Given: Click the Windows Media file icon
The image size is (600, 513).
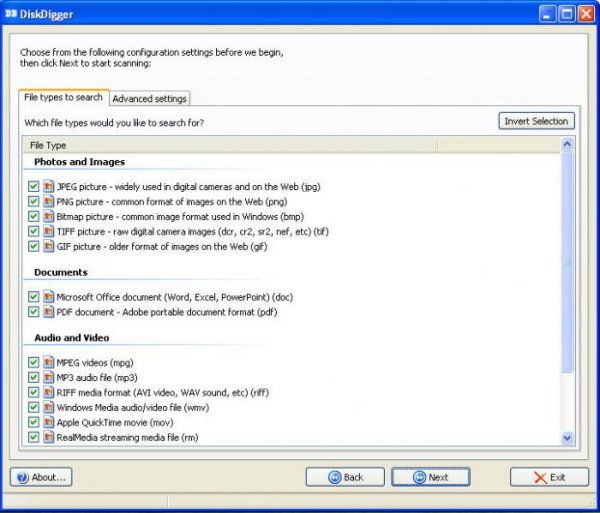Looking at the screenshot, I should pos(48,407).
